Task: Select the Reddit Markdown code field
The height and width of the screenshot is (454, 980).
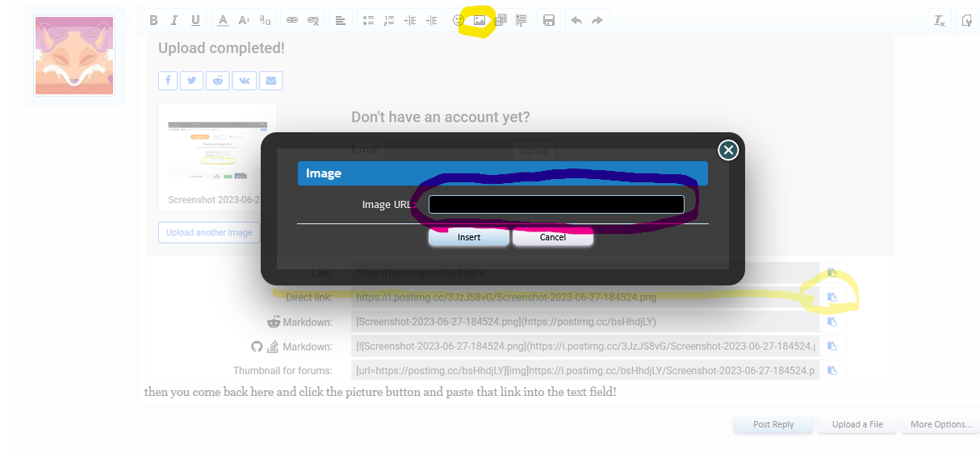Action: pos(585,322)
